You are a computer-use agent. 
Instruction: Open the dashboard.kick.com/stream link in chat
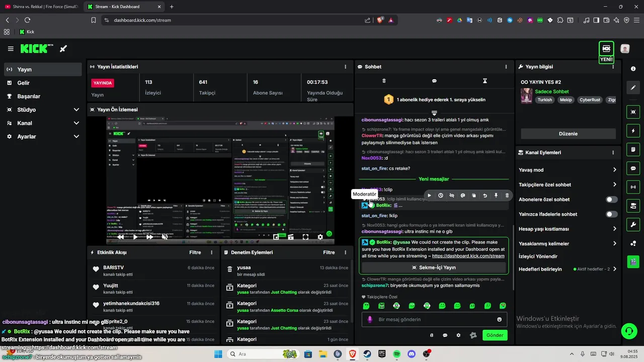click(468, 256)
